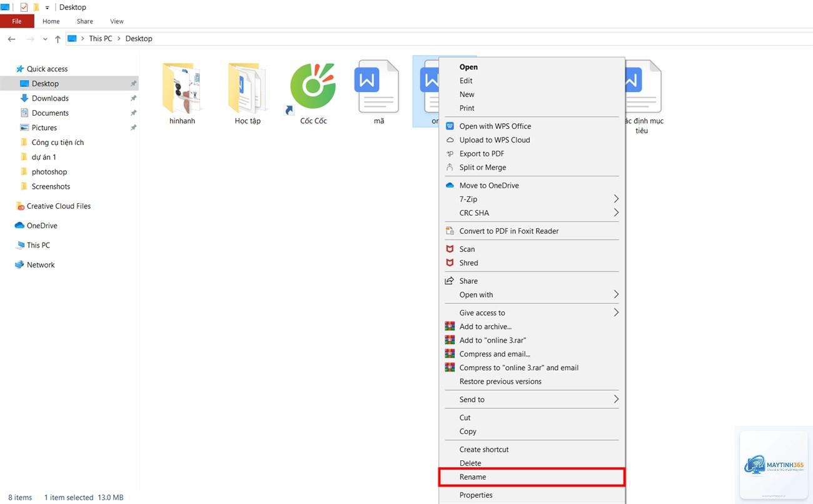
Task: Click the Foxit Reader convert icon
Action: click(450, 231)
